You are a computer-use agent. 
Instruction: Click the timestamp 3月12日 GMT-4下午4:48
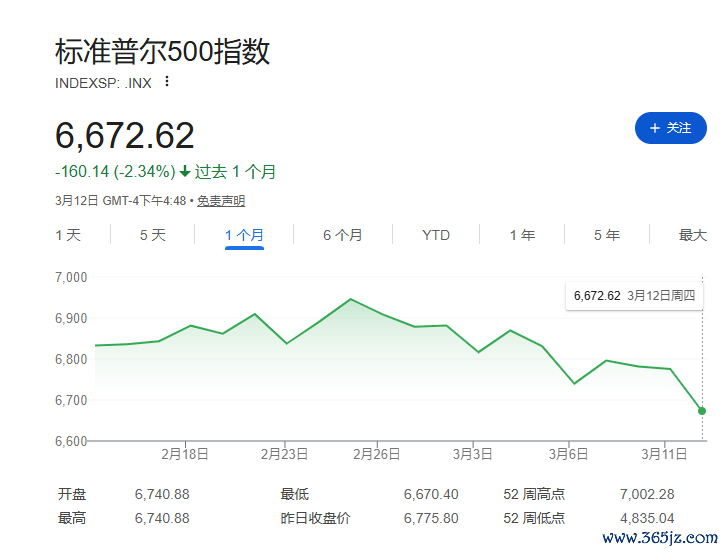120,201
